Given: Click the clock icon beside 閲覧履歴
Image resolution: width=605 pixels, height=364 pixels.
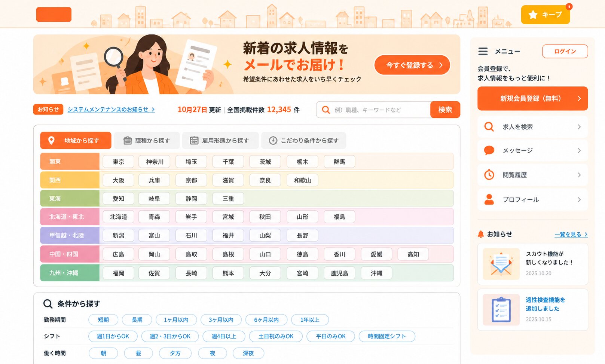Looking at the screenshot, I should [489, 175].
